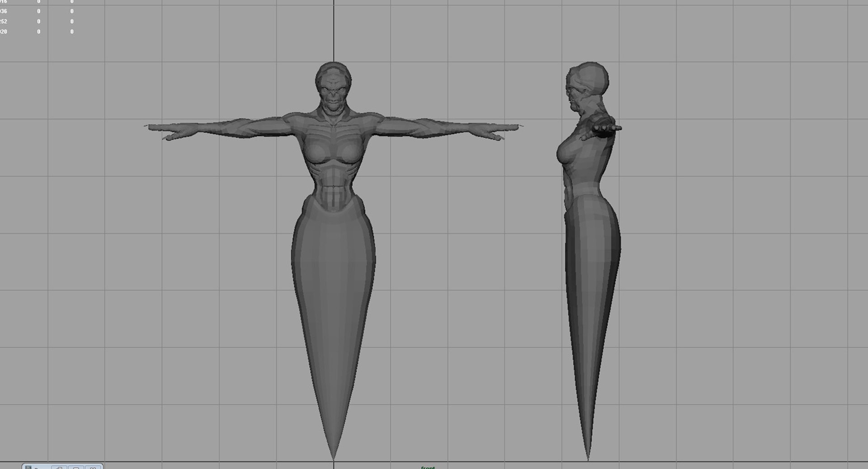Screen dimensions: 868x469
Task: Click the "front" camera view label
Action: tap(428, 467)
